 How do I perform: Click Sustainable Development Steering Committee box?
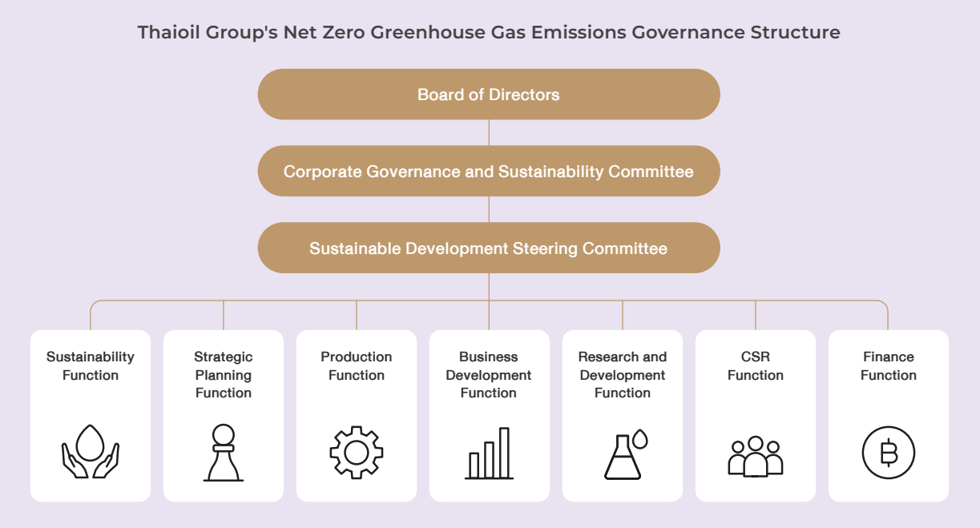coord(489,248)
